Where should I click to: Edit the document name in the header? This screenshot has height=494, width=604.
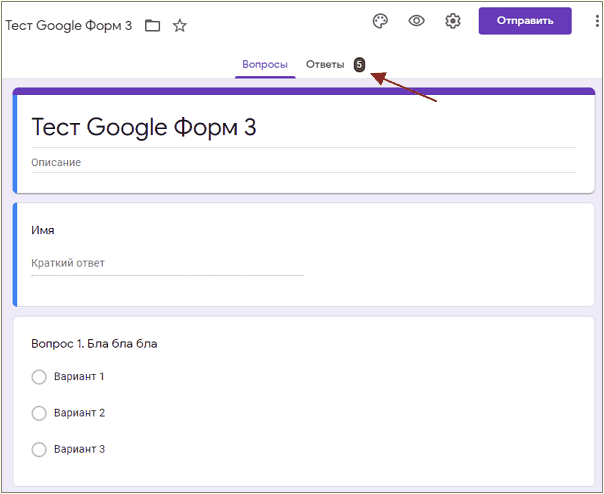pyautogui.click(x=69, y=26)
